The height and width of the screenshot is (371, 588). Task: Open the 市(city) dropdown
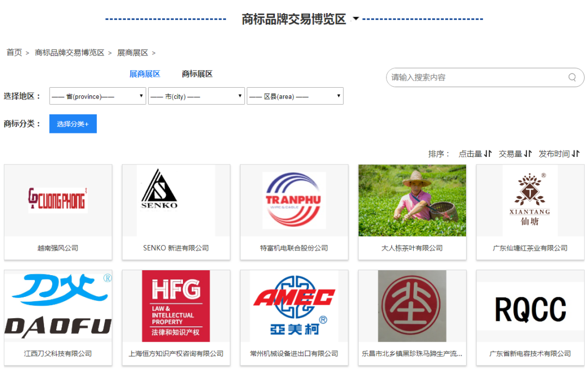(x=196, y=96)
